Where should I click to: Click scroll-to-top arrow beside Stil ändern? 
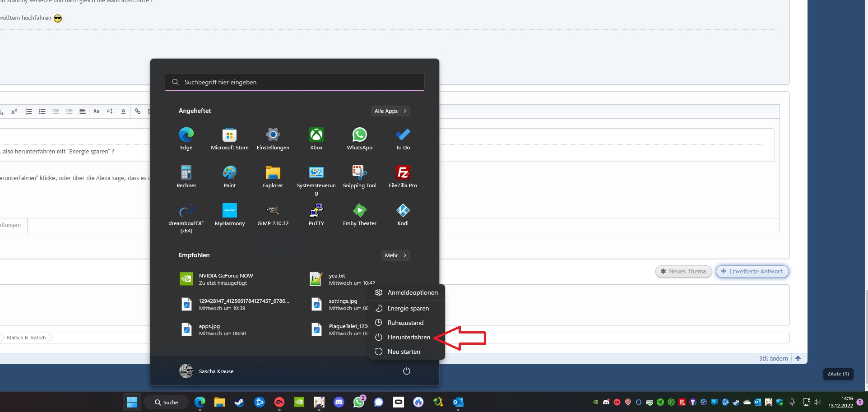[798, 358]
